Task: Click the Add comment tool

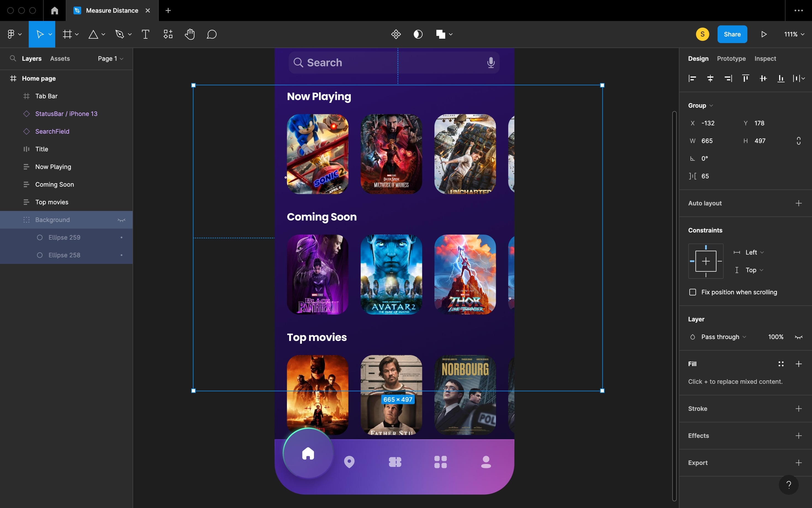Action: click(x=211, y=34)
